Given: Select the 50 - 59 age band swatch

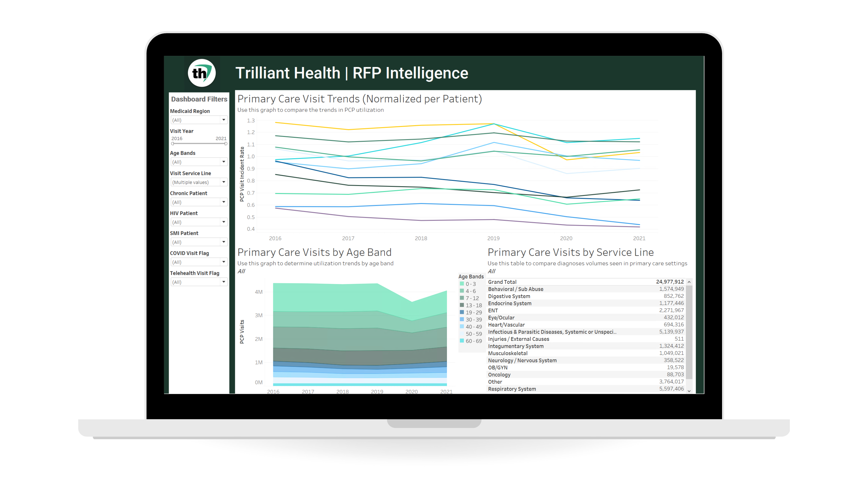Looking at the screenshot, I should point(462,334).
